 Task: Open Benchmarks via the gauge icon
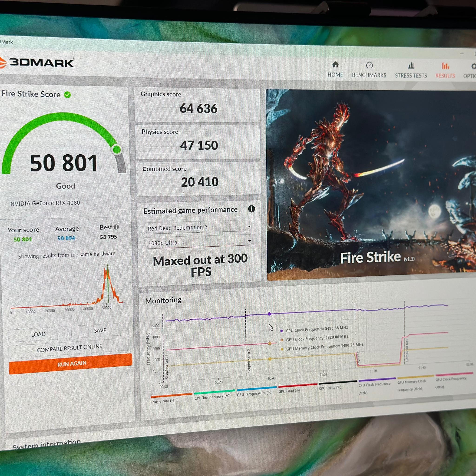[369, 65]
